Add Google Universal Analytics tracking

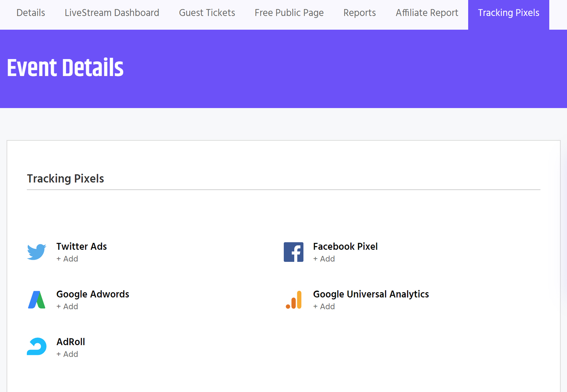click(x=324, y=307)
